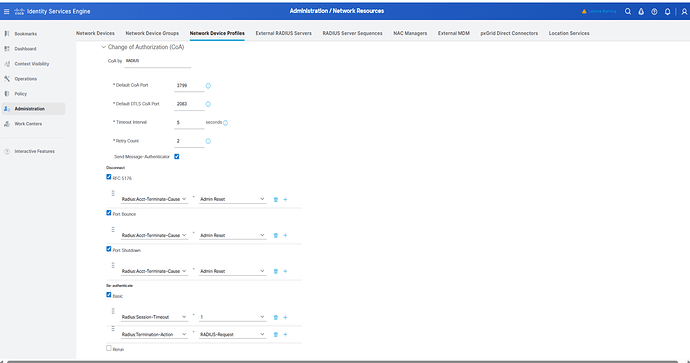Delete the RFC 5176 attribute row
Screen dimensions: 690x363
coord(275,200)
